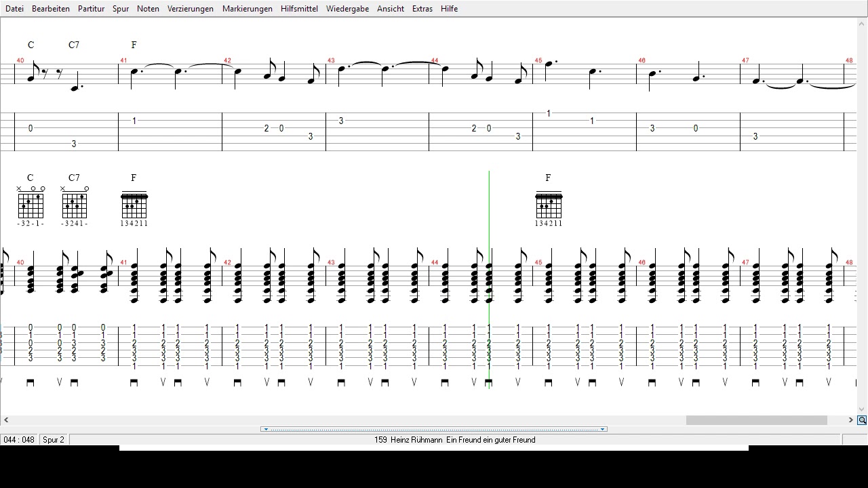Click the horizontal scrollbar left arrow
This screenshot has height=488, width=868.
[6, 420]
